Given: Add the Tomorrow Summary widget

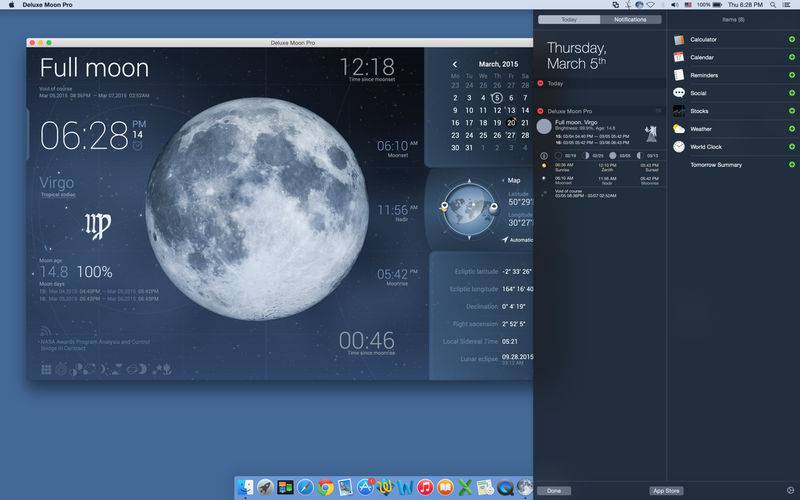Looking at the screenshot, I should click(x=792, y=164).
